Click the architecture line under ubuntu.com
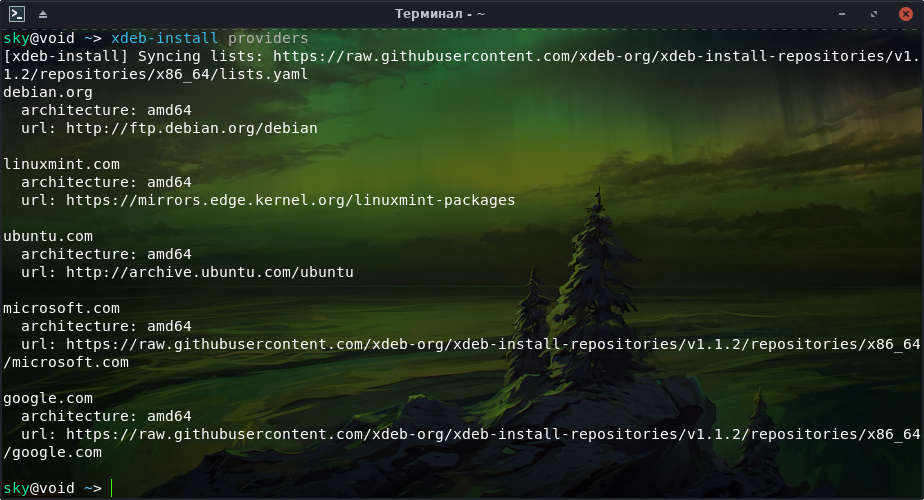 pos(106,254)
